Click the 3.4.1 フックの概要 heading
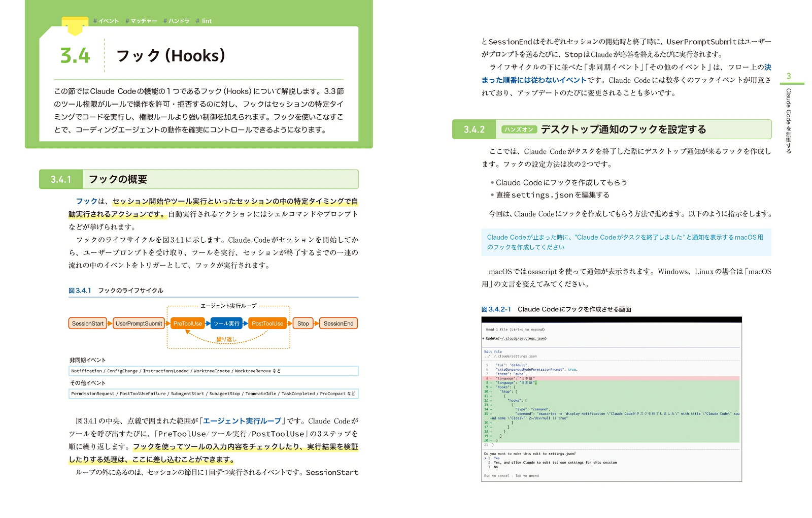Image resolution: width=812 pixels, height=518 pixels. point(199,179)
